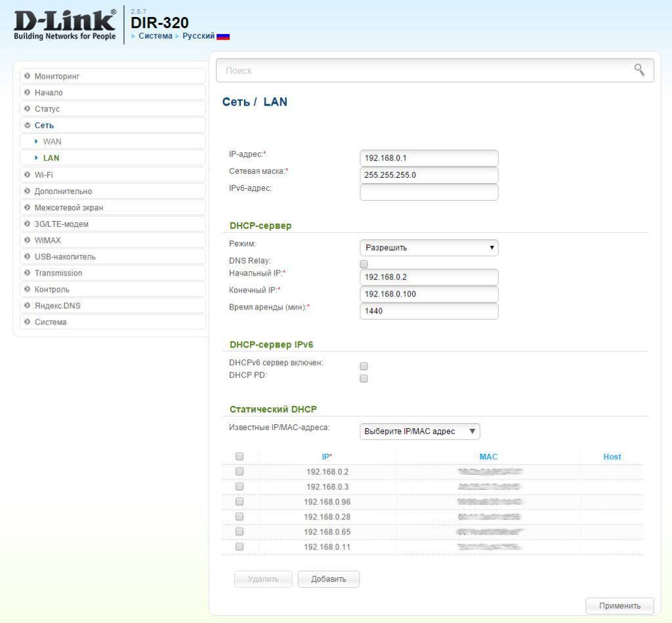Click the 192.168.0.28 table cell
This screenshot has width=672, height=623.
click(327, 517)
